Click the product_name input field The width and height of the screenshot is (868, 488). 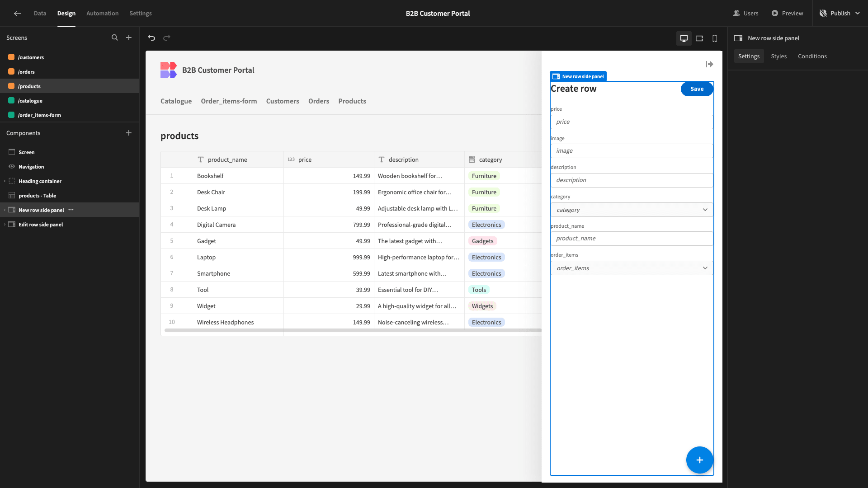pyautogui.click(x=632, y=239)
